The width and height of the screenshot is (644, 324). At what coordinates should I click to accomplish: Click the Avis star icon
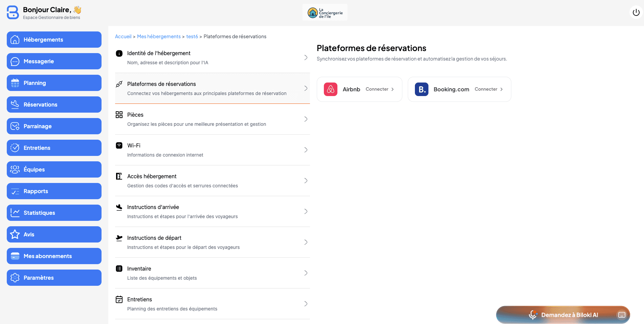[x=15, y=234]
